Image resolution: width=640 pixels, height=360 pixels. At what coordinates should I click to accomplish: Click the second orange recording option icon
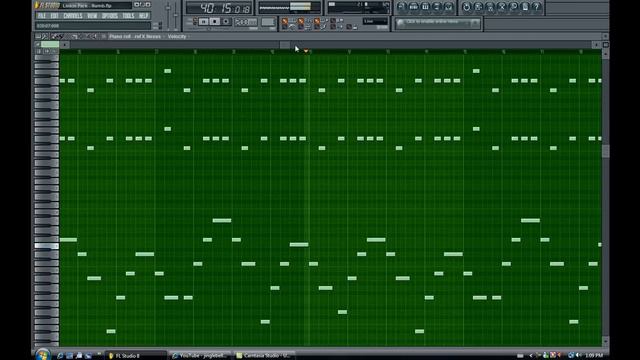(301, 21)
